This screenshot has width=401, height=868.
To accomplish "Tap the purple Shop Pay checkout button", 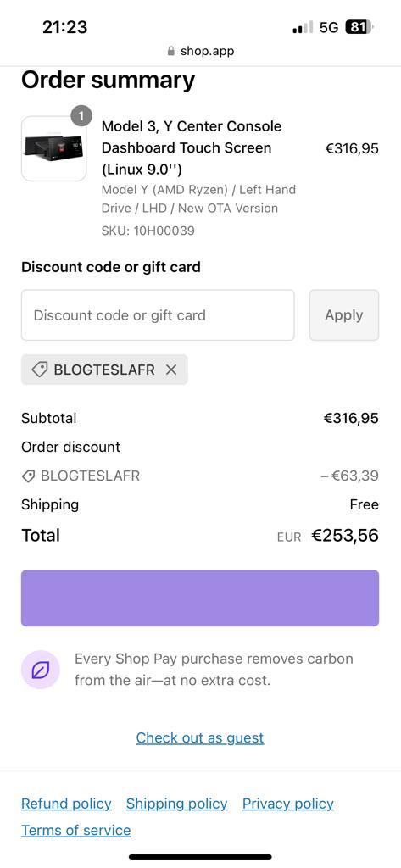I will tap(200, 598).
